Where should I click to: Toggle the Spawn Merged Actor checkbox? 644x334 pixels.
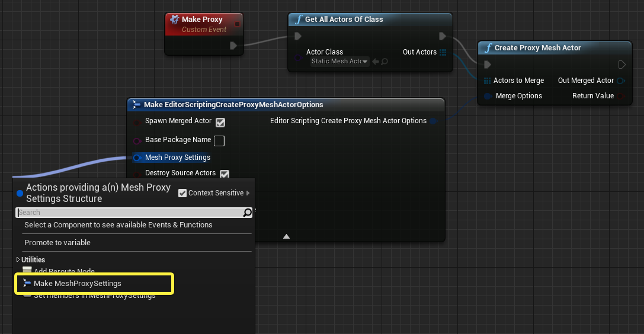coord(220,122)
